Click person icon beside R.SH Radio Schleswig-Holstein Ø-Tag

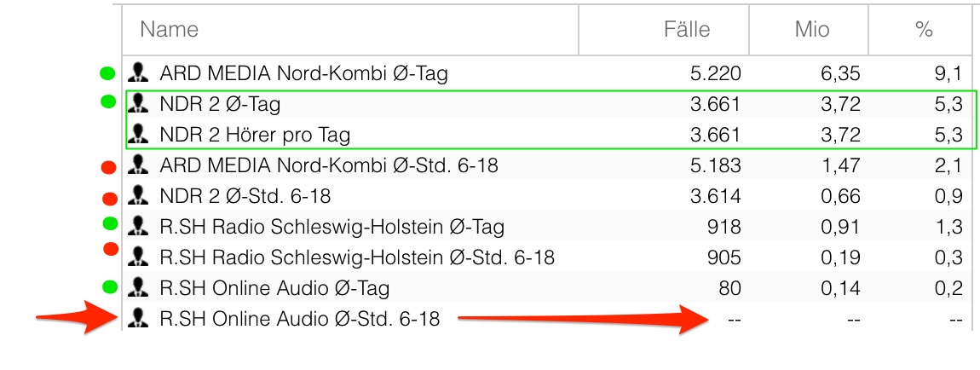(136, 227)
